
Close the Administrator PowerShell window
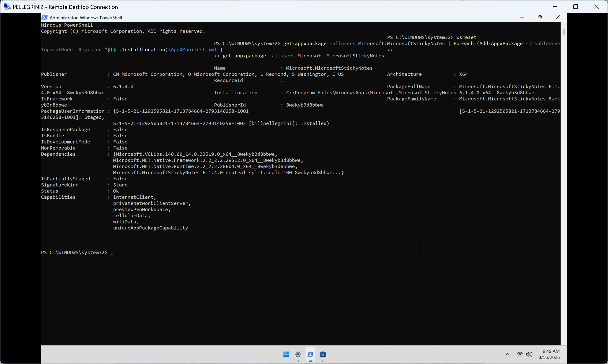point(558,17)
